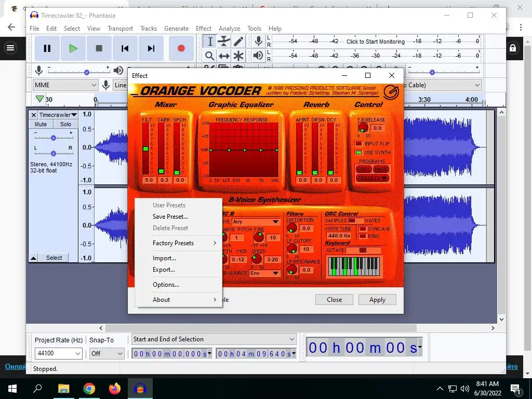Open the MME audio host dropdown

pyautogui.click(x=65, y=85)
